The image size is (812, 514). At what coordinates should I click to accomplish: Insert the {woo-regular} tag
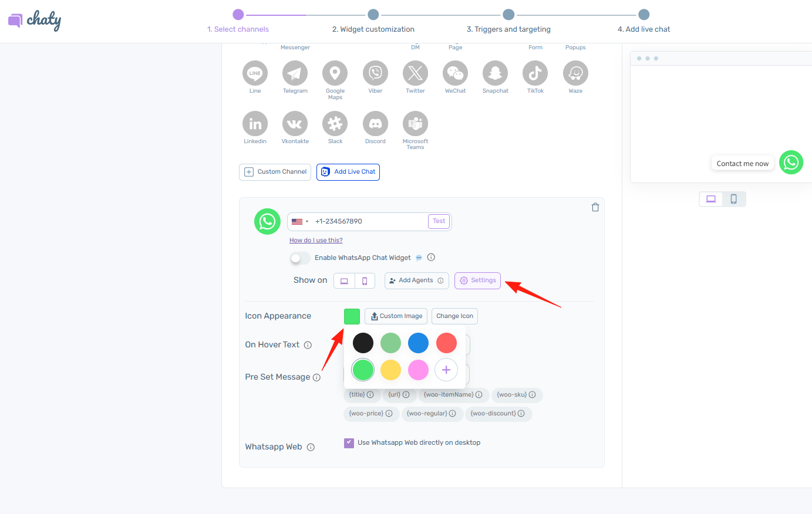pos(432,414)
